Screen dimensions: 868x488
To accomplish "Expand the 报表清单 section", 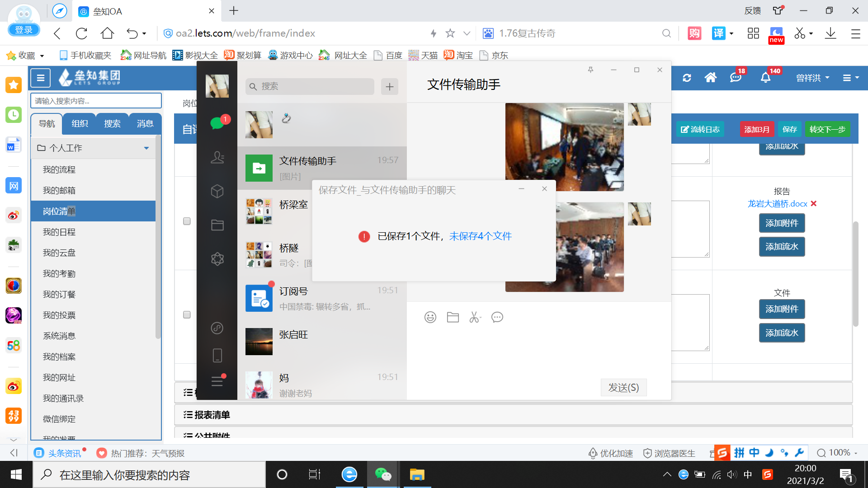I will pyautogui.click(x=212, y=415).
